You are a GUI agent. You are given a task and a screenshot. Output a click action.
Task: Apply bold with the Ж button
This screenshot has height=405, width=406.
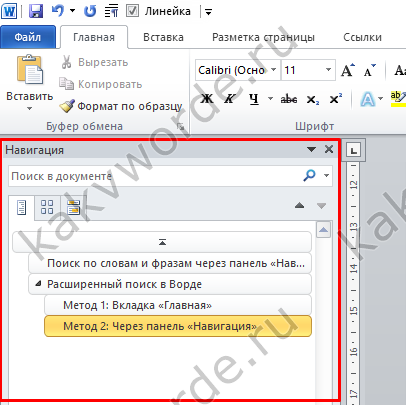[x=207, y=99]
